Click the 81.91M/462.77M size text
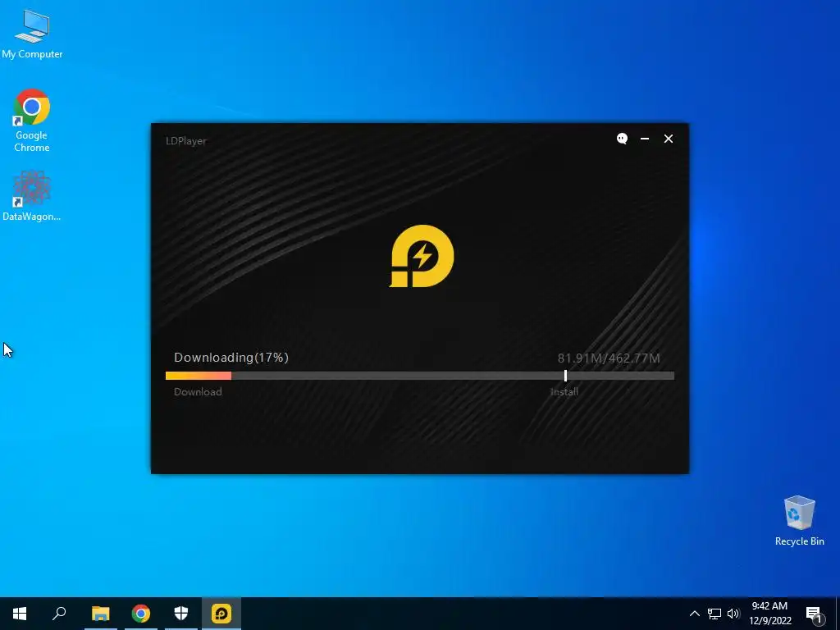This screenshot has height=630, width=840. pyautogui.click(x=609, y=358)
